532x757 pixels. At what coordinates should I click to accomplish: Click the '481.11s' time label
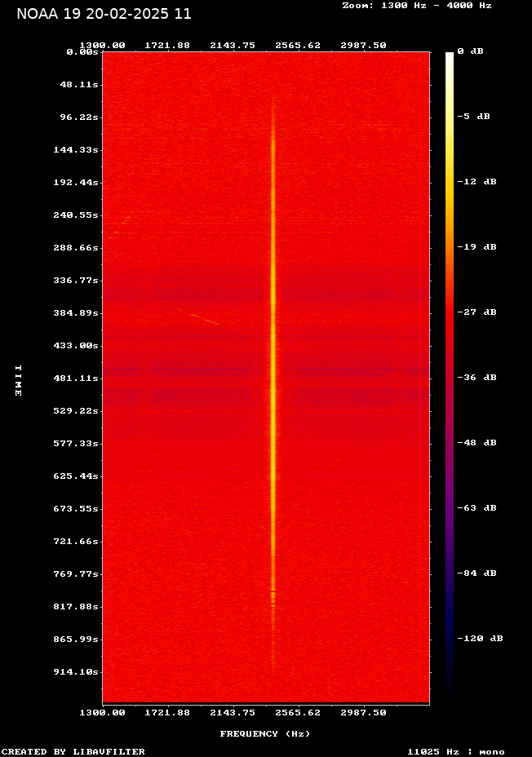pyautogui.click(x=76, y=378)
